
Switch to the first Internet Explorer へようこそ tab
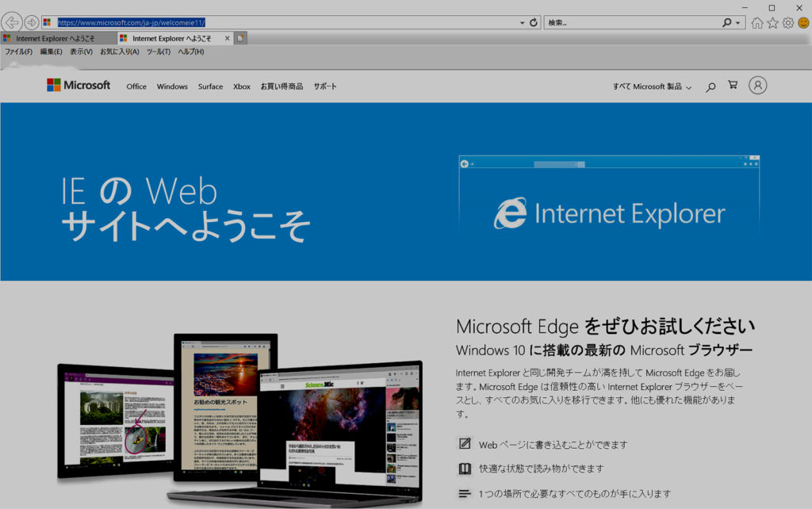pyautogui.click(x=56, y=37)
